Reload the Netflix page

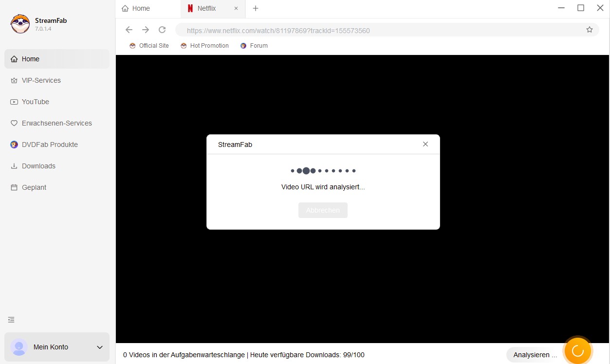pyautogui.click(x=162, y=30)
